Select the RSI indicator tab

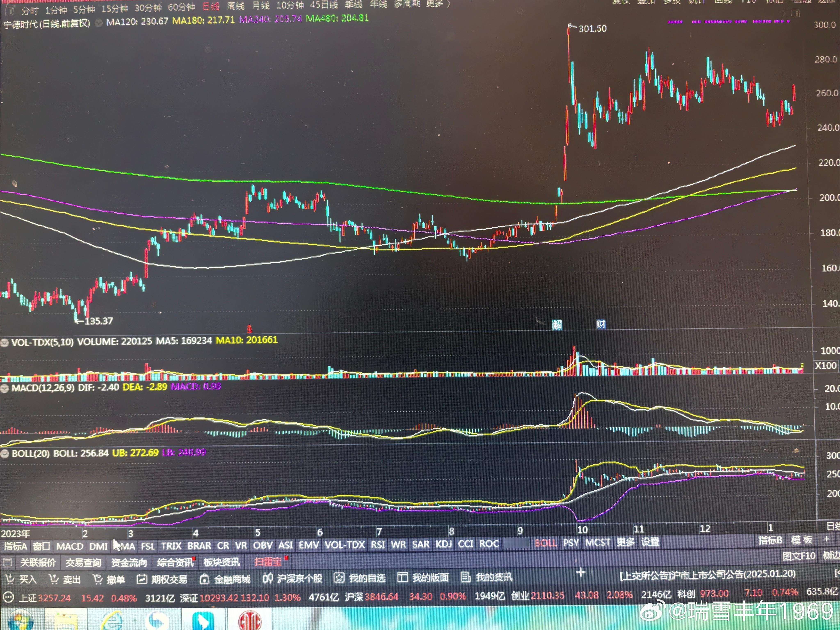[x=378, y=544]
